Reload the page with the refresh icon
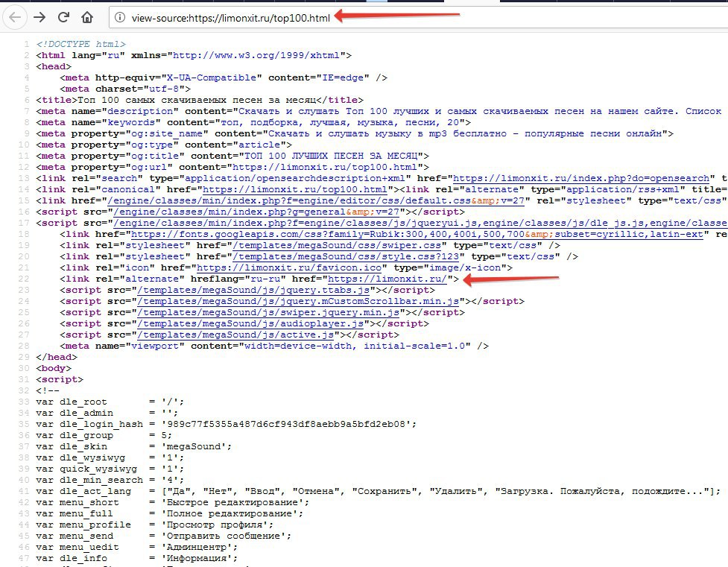Image resolution: width=728 pixels, height=567 pixels. tap(63, 17)
